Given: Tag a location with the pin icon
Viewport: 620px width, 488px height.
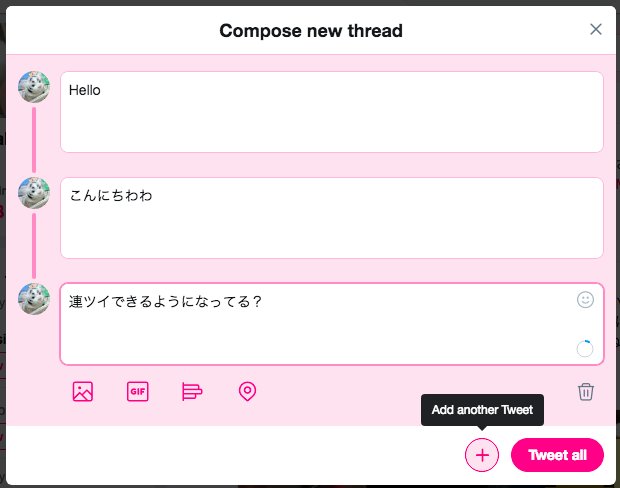Looking at the screenshot, I should 248,392.
